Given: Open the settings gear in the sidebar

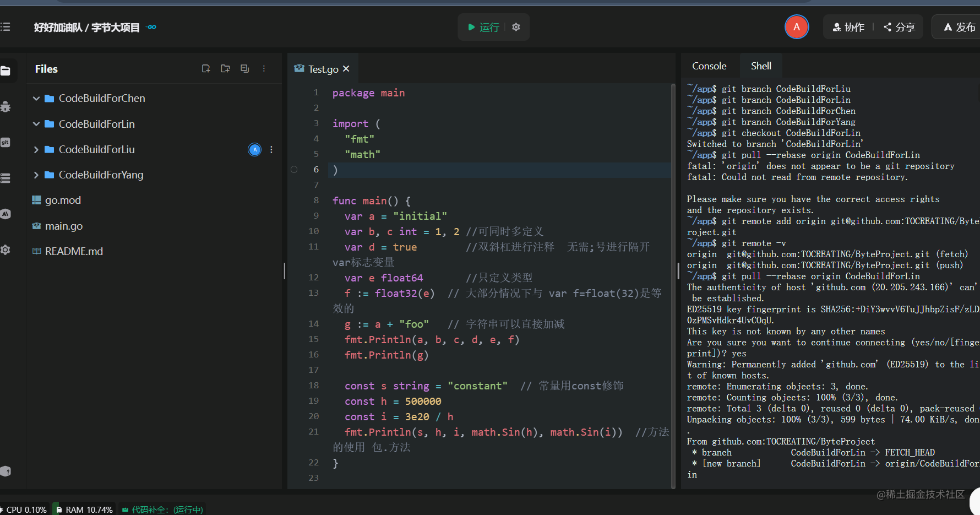Looking at the screenshot, I should [x=6, y=250].
